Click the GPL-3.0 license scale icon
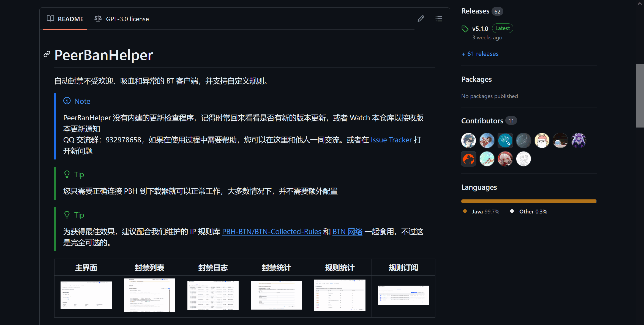Viewport: 644px width, 325px height. [x=98, y=18]
